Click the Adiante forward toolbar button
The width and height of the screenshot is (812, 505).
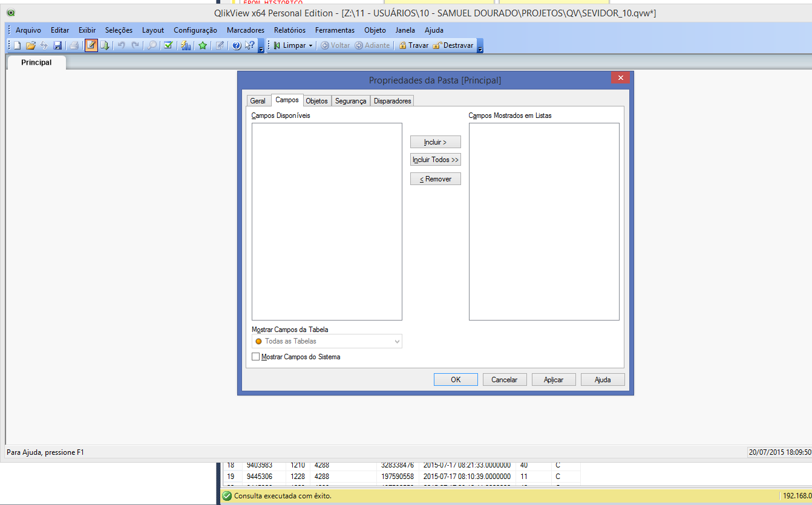pos(373,45)
